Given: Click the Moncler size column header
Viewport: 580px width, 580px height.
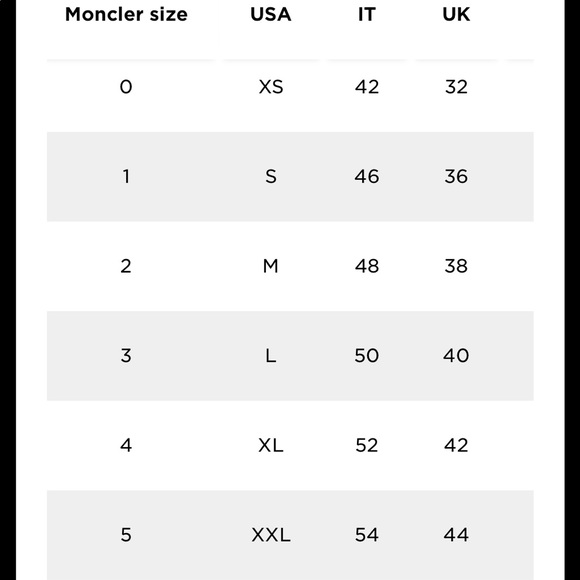Looking at the screenshot, I should (x=126, y=15).
